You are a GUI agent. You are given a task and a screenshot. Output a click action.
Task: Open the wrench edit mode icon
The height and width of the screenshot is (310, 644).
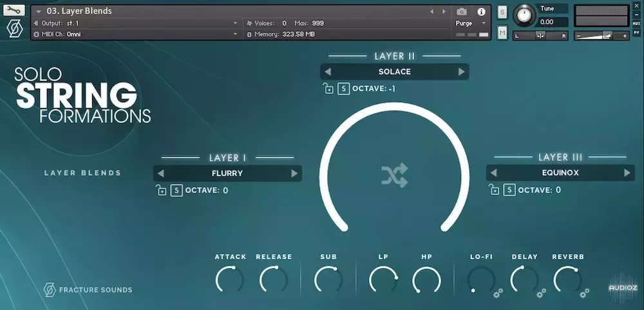pos(14,10)
